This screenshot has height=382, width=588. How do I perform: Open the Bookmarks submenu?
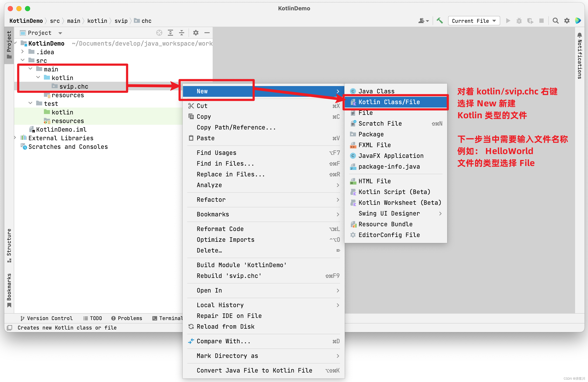point(264,214)
